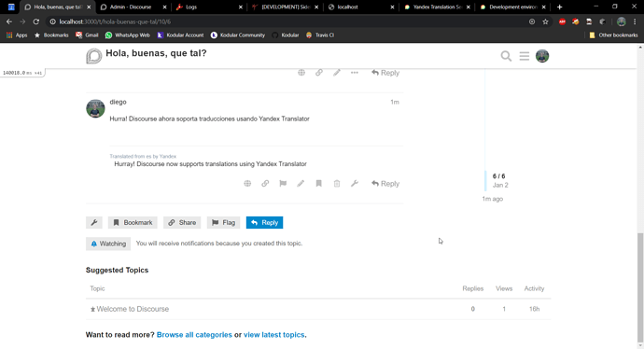Screen dimensions: 644x349
Task: Reload the current page
Action: point(36,21)
